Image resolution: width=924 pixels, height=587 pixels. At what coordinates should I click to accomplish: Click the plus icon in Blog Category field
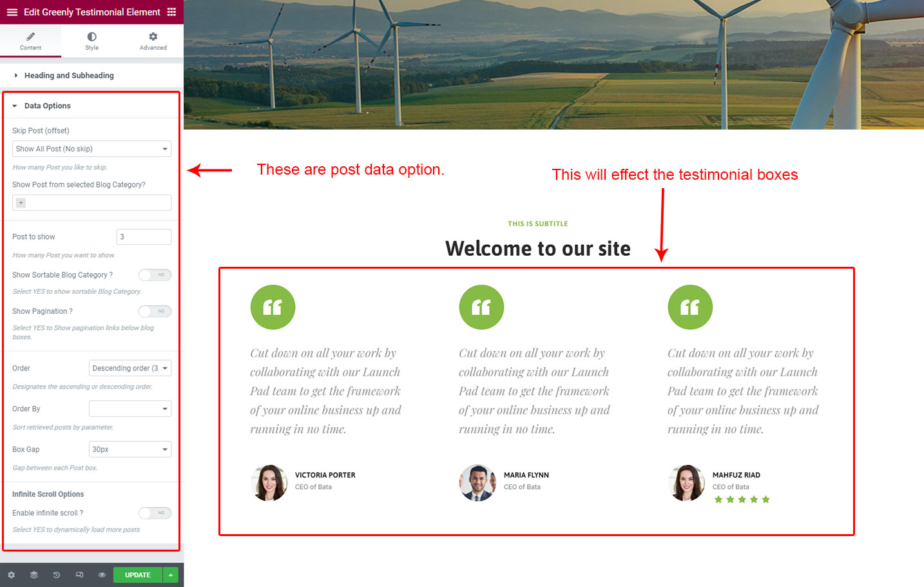pos(21,203)
